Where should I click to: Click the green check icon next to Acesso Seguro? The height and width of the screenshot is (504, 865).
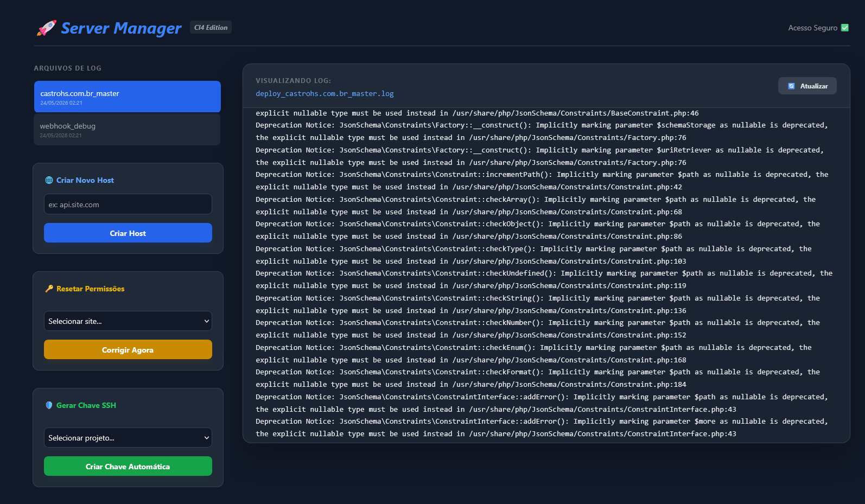[x=845, y=28]
